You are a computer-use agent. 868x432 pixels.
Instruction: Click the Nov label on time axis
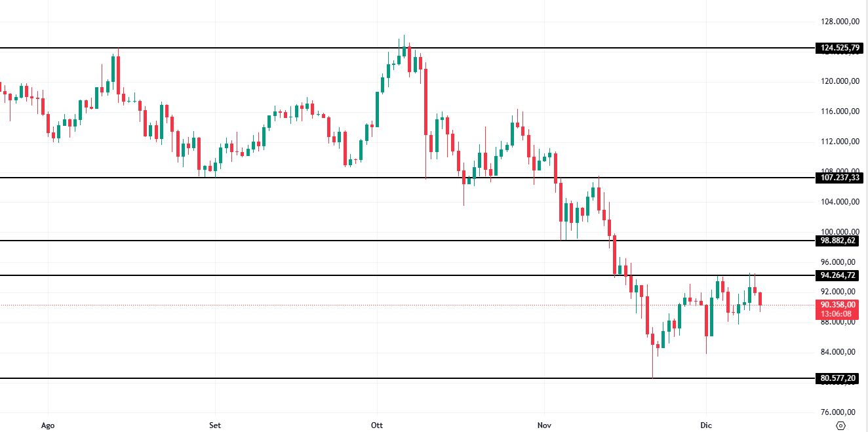(x=545, y=425)
